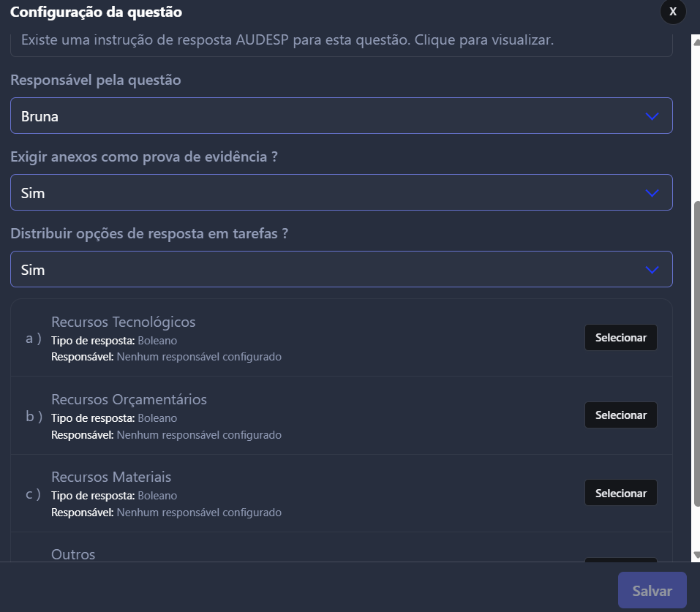Save the question configuration with Salvar
The width and height of the screenshot is (700, 612).
coord(652,590)
